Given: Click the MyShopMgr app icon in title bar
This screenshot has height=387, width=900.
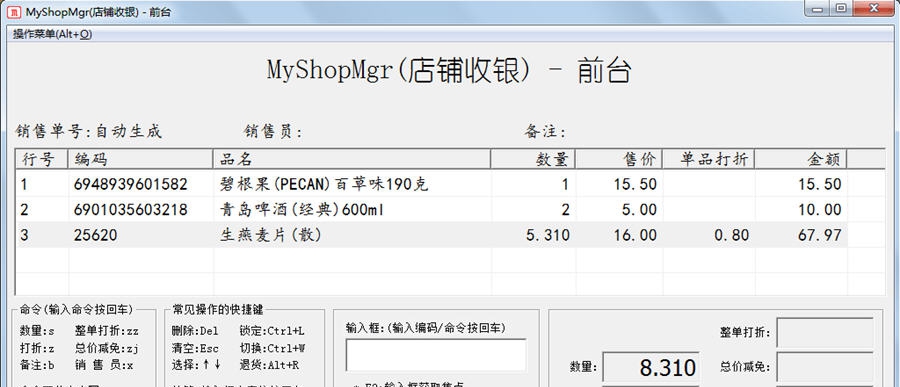Looking at the screenshot, I should [15, 11].
